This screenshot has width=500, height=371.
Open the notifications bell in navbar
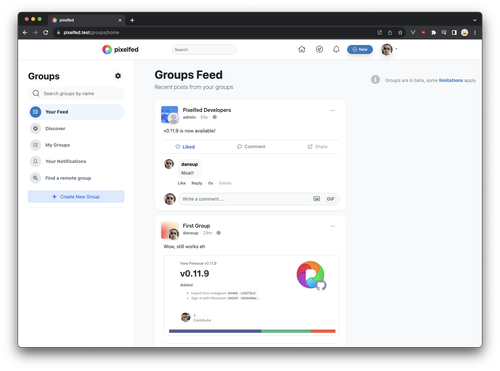click(x=336, y=50)
